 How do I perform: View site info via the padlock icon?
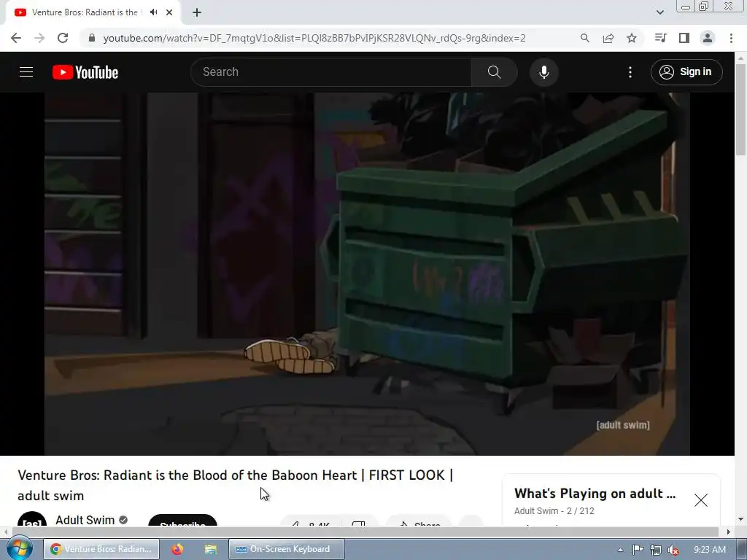click(x=92, y=38)
